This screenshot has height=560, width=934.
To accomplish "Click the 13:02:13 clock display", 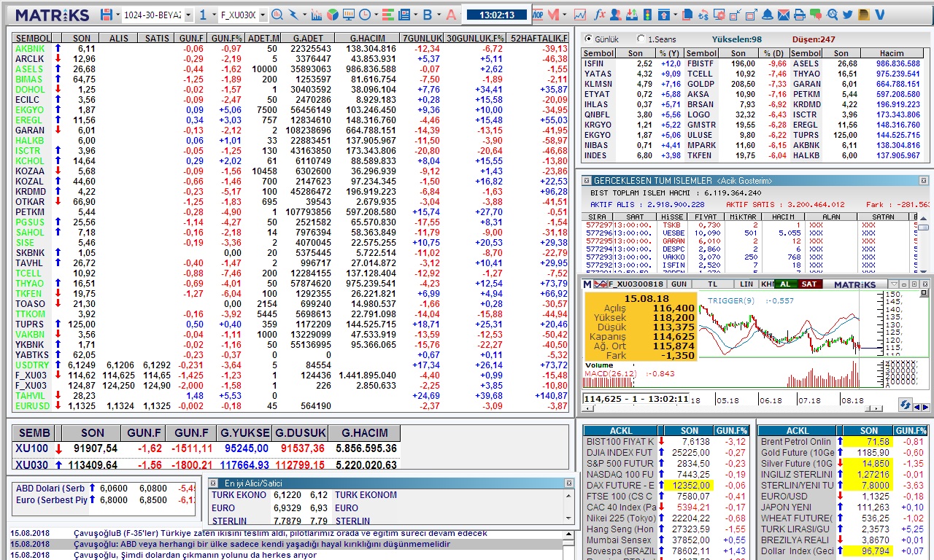I will coord(496,15).
